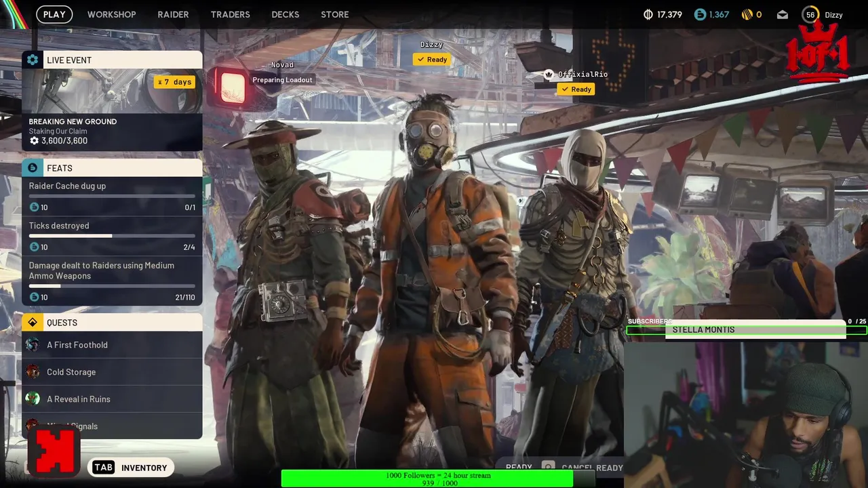Click the Live Event gear icon

33,60
